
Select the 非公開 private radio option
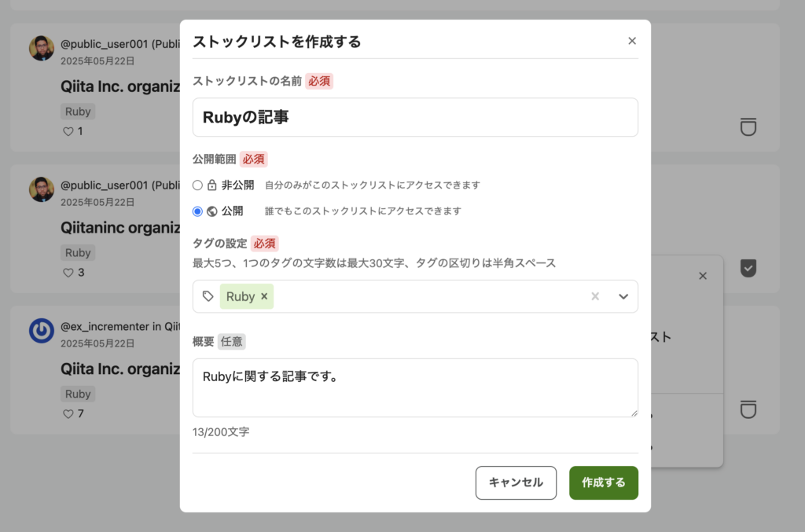click(197, 185)
